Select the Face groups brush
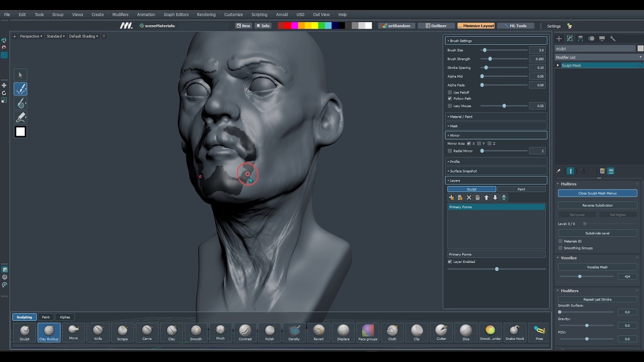644x362 pixels. click(368, 332)
